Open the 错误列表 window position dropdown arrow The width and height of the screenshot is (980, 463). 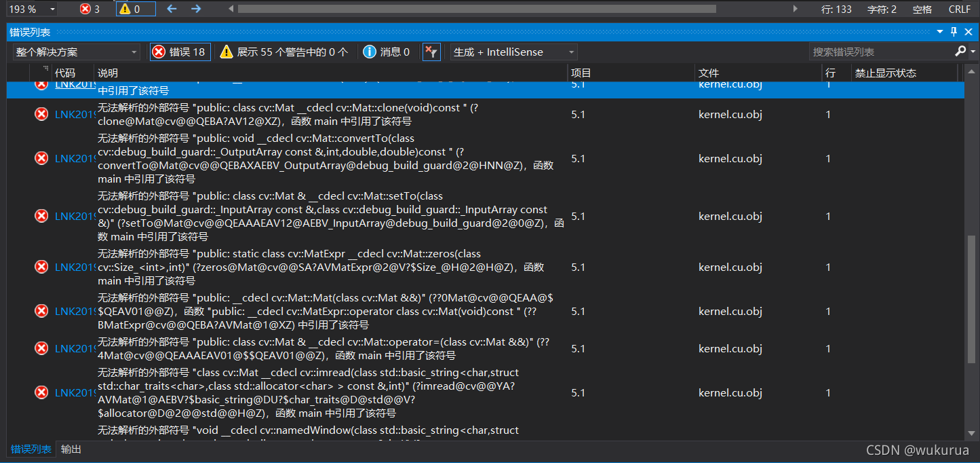940,32
